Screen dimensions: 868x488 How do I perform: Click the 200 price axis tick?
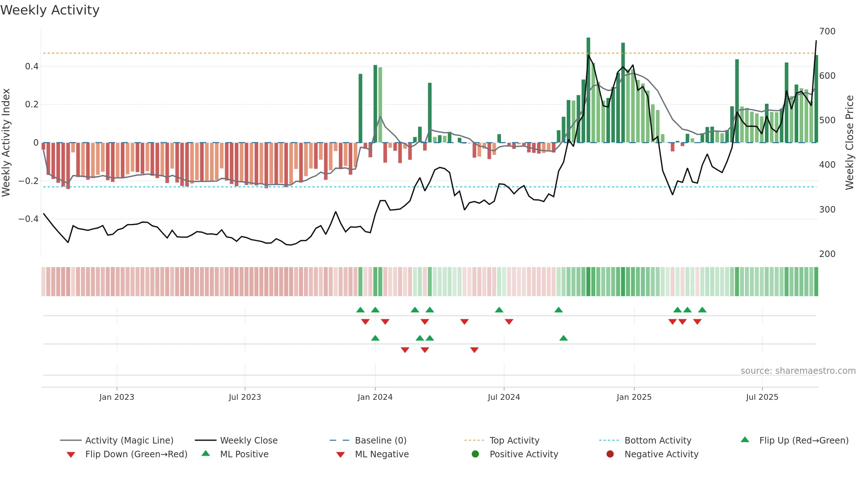(827, 254)
